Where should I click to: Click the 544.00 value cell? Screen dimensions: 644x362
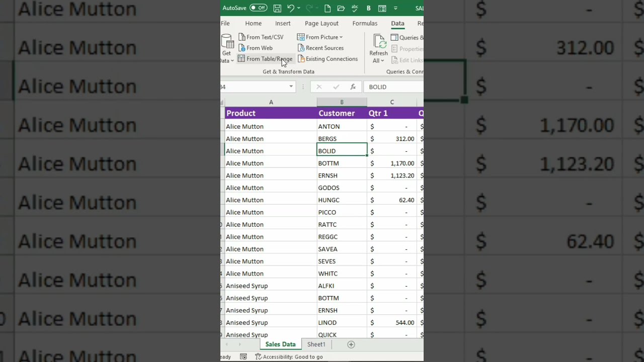point(392,323)
